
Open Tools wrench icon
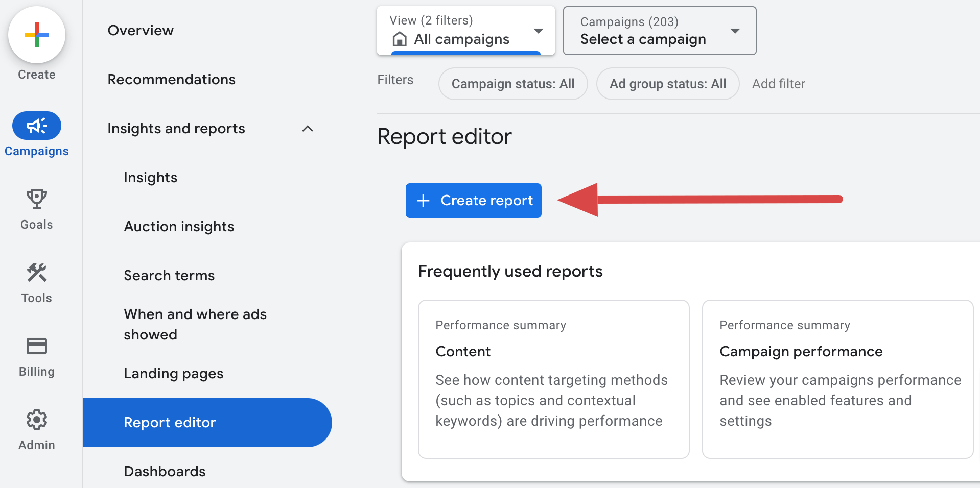click(37, 273)
